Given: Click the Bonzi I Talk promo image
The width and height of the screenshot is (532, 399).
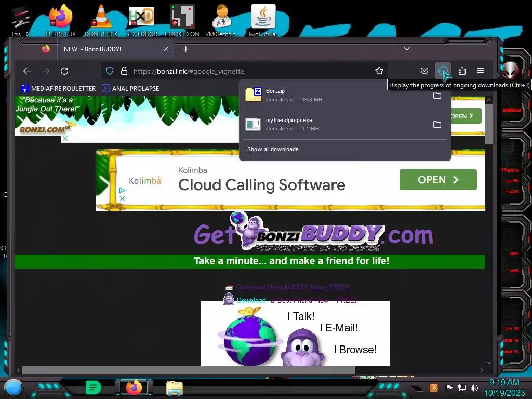Looking at the screenshot, I should pos(295,334).
